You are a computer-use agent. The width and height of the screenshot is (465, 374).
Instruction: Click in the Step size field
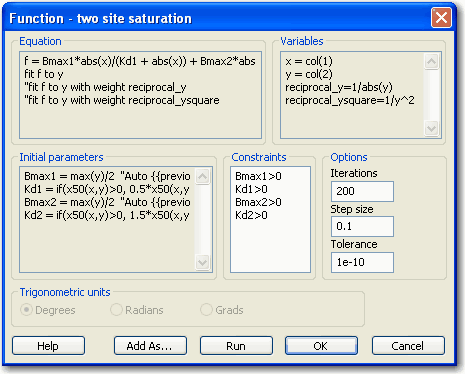pyautogui.click(x=362, y=226)
